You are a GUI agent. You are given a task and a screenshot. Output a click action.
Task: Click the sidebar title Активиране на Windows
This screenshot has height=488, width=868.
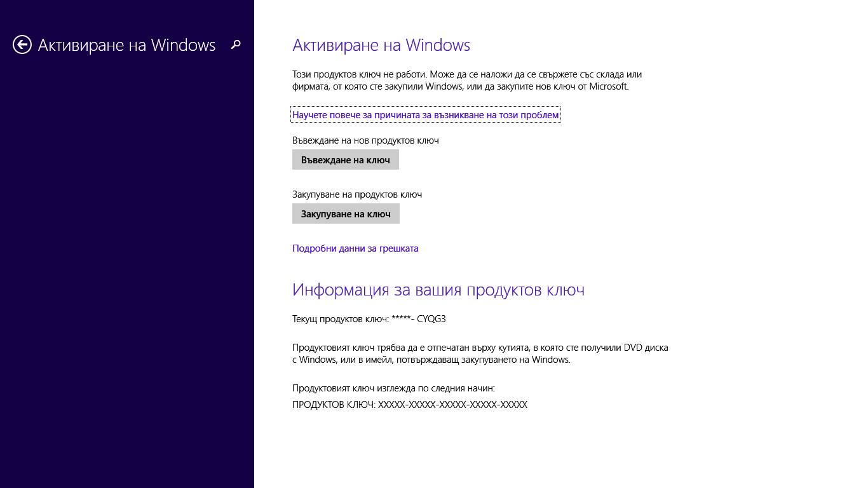[126, 45]
